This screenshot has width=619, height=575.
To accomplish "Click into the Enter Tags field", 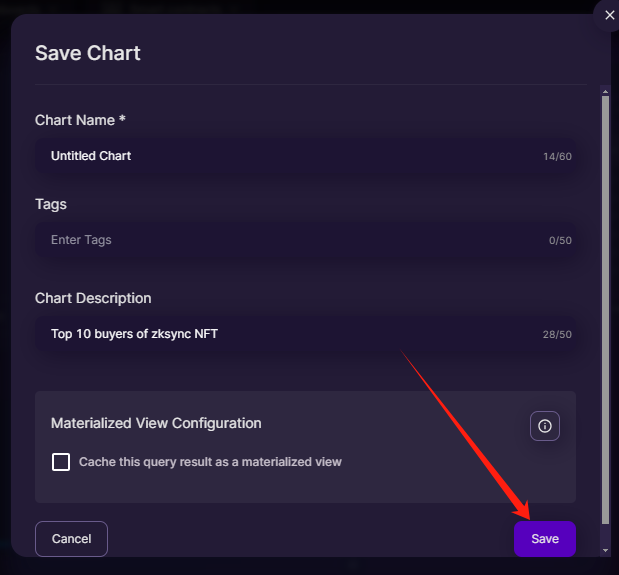I will [x=305, y=240].
